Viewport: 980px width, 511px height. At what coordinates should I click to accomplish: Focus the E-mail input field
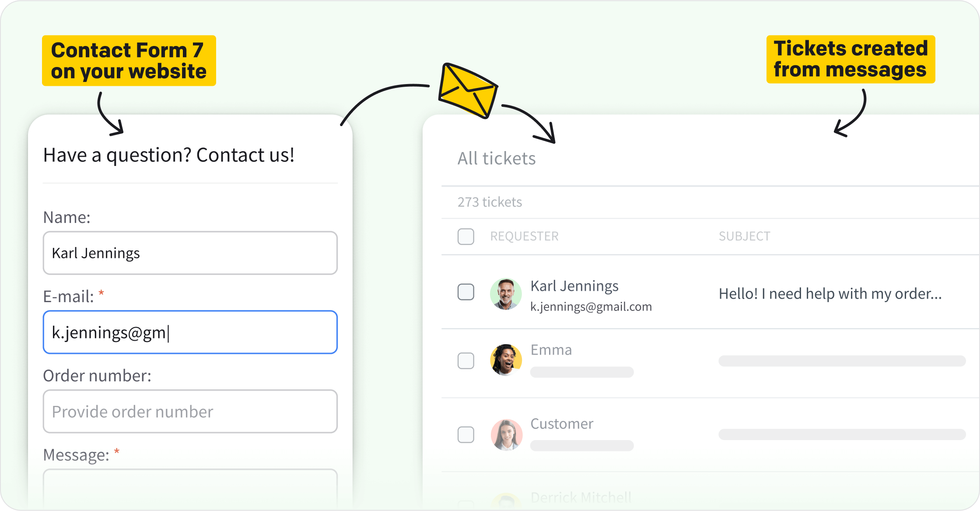tap(190, 332)
